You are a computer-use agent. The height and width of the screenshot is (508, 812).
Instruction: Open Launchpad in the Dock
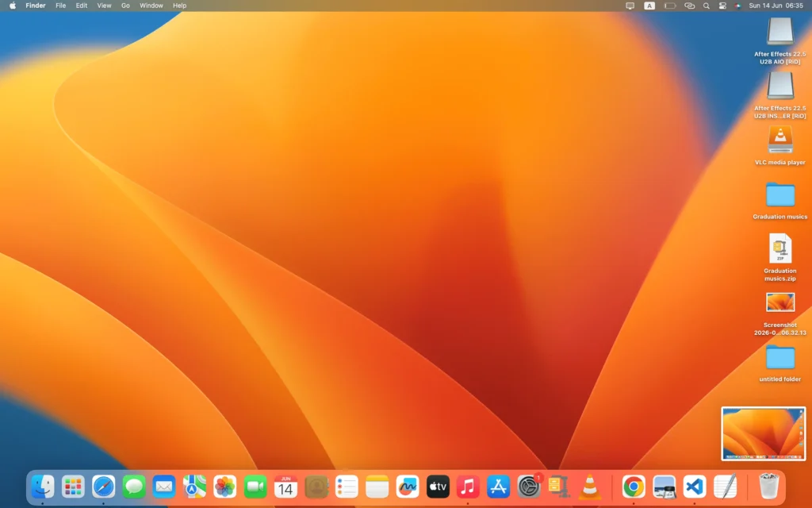pyautogui.click(x=73, y=487)
